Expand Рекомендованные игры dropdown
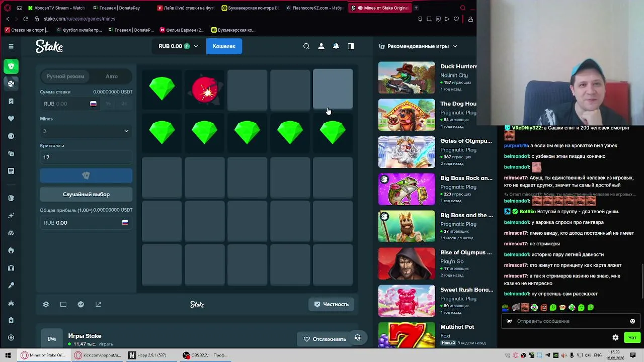644x362 pixels. [418, 46]
